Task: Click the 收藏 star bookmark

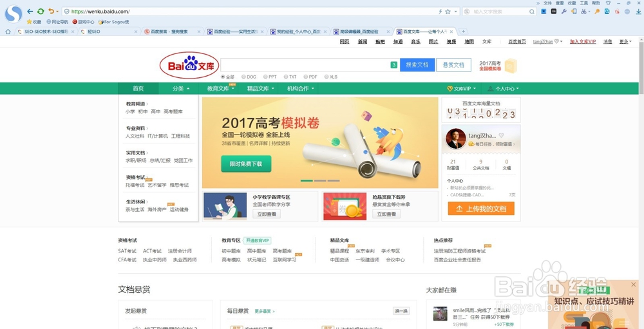Action: tap(34, 22)
